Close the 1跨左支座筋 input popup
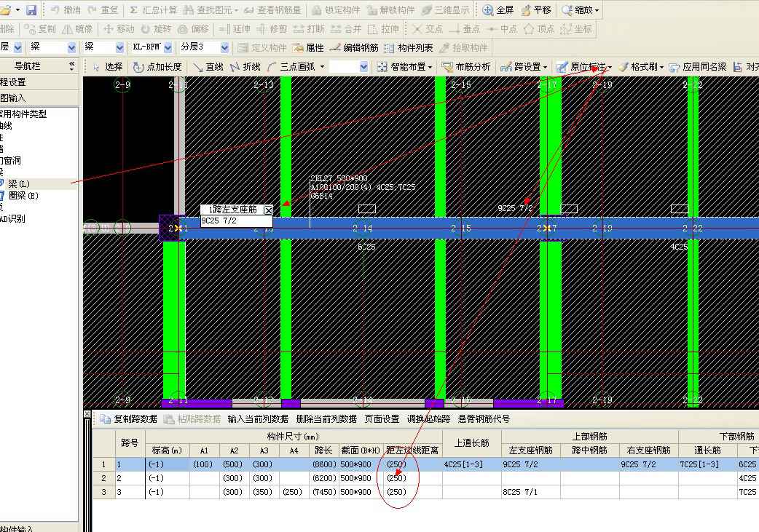Image resolution: width=759 pixels, height=532 pixels. 268,210
